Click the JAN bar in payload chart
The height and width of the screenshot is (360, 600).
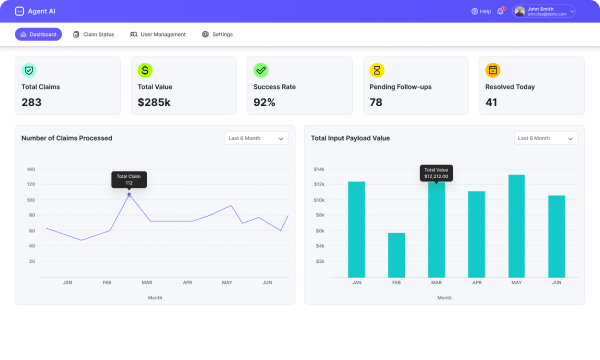coord(356,230)
